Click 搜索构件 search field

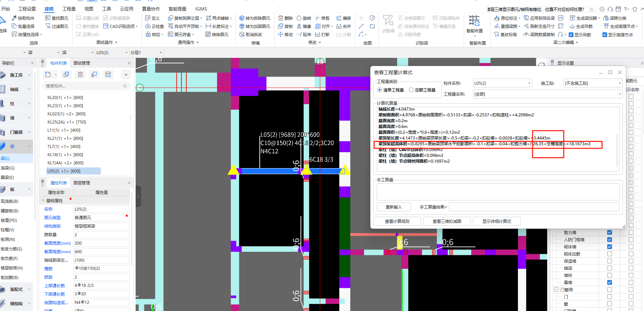point(86,86)
